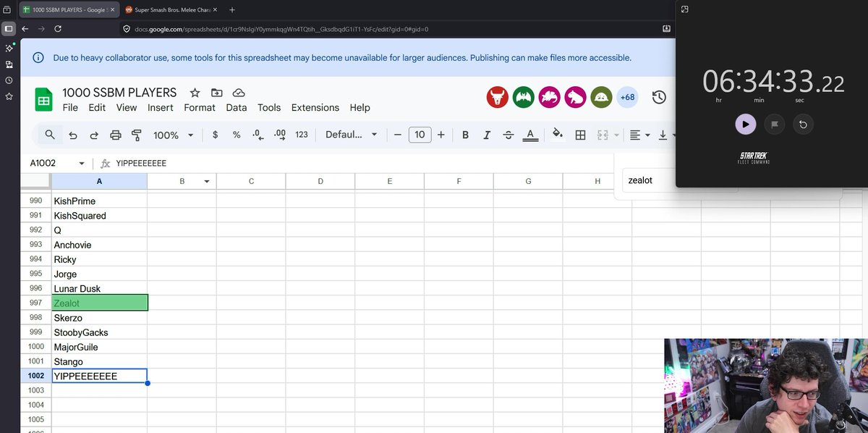
Task: Select the MajorGuile cell
Action: point(100,347)
